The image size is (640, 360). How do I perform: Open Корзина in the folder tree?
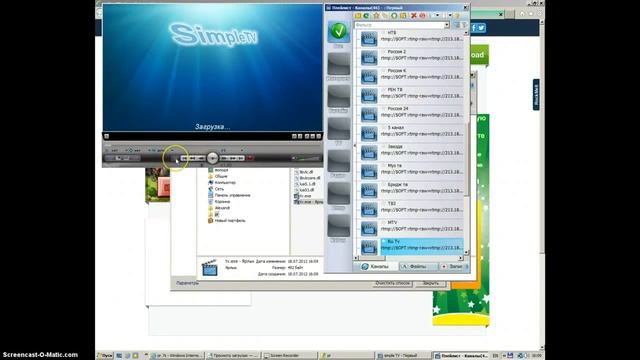point(222,202)
